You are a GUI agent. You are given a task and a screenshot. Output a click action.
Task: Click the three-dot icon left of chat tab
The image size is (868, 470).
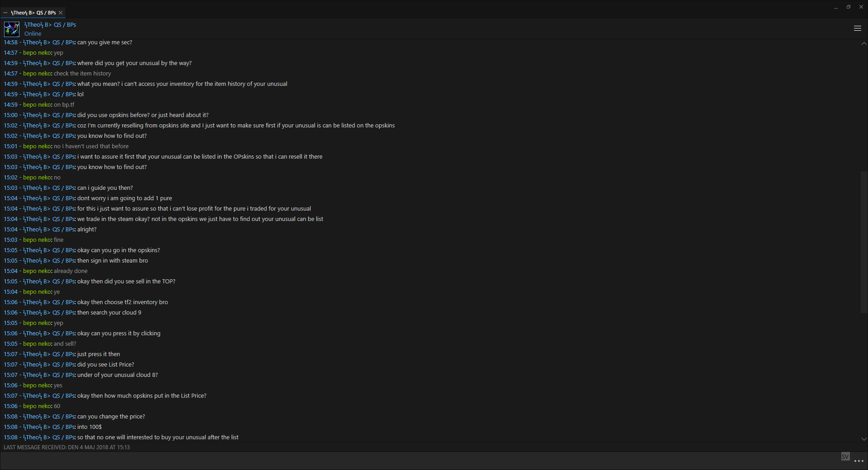coord(5,13)
